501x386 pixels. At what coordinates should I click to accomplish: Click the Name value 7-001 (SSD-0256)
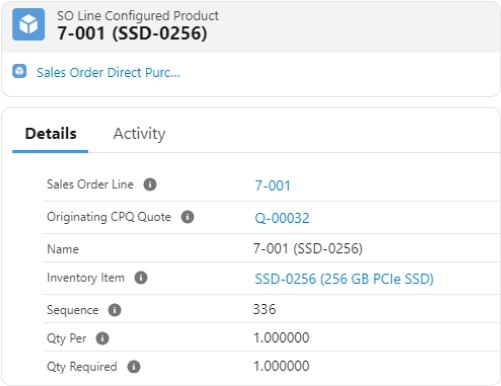[x=308, y=249]
